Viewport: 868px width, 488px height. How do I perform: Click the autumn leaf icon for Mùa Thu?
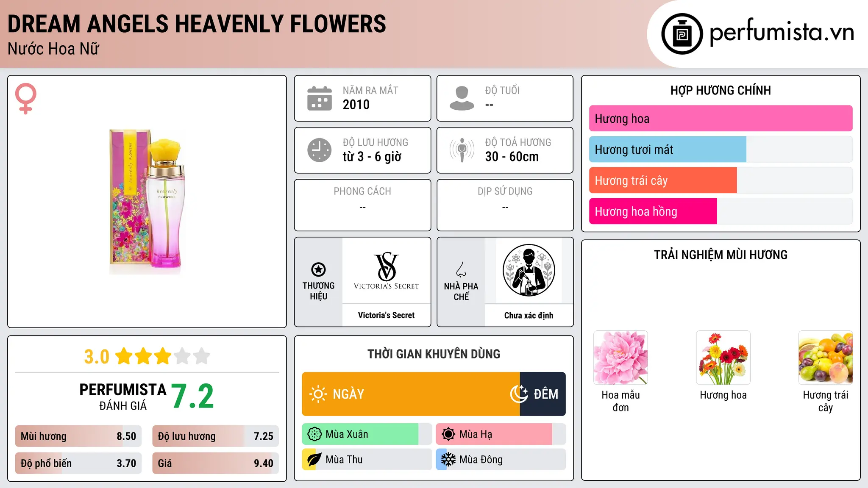point(314,460)
